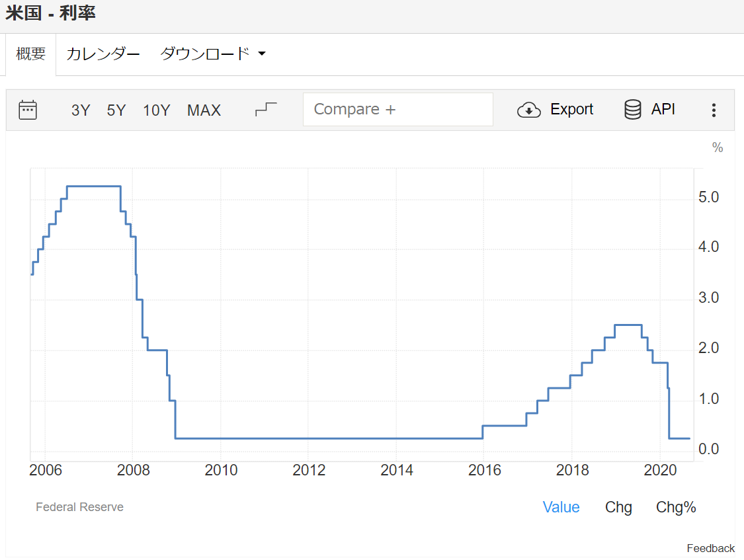
Task: Select the Value display mode
Action: coord(561,507)
